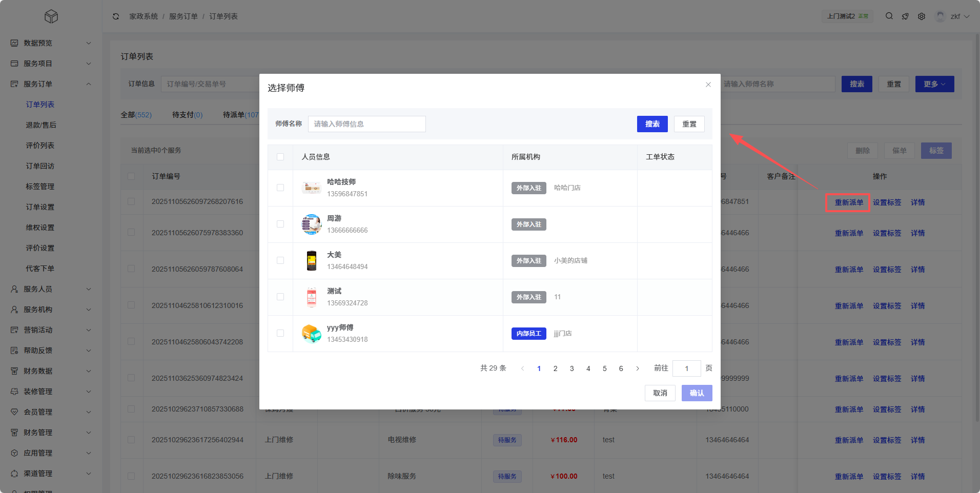Click the avatar of 大美
The width and height of the screenshot is (980, 493).
click(x=312, y=261)
